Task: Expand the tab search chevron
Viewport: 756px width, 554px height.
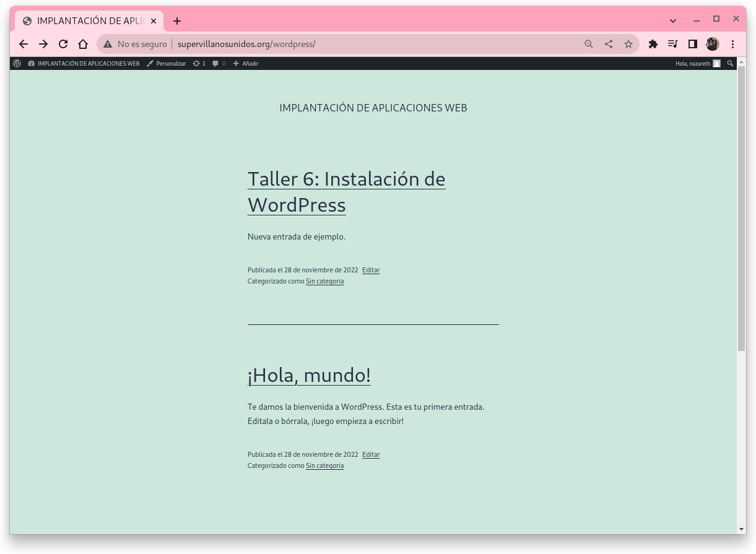Action: point(673,20)
